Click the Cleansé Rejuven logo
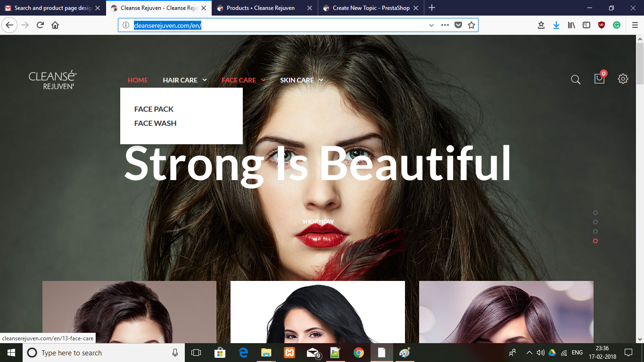Viewport: 644px width, 362px height. (53, 80)
